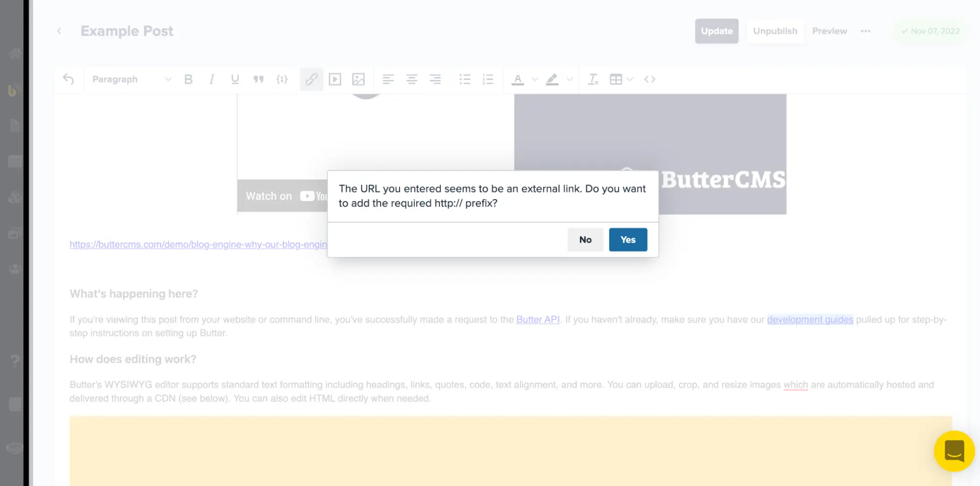Open the HTML source code view

tap(650, 79)
